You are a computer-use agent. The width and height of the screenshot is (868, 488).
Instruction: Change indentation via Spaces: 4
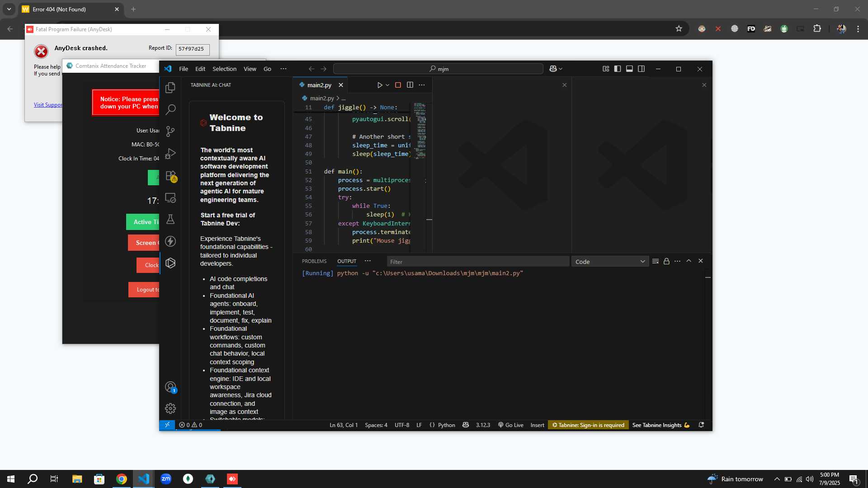point(376,425)
